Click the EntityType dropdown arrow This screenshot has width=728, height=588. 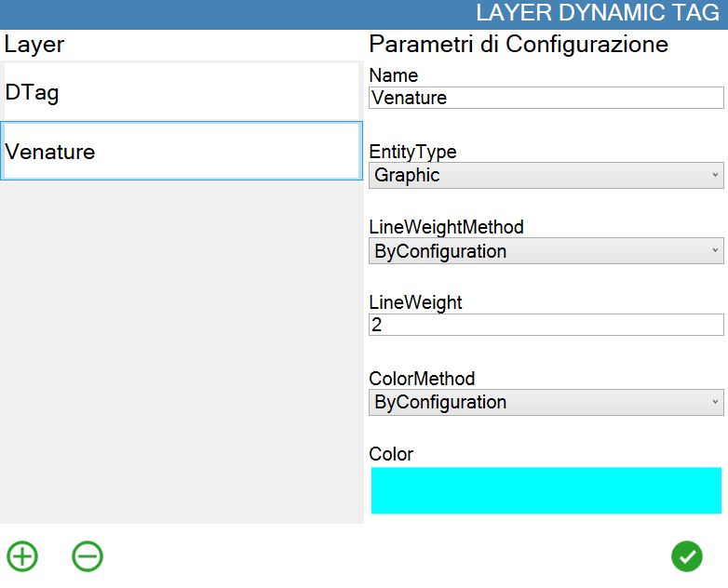pyautogui.click(x=715, y=175)
